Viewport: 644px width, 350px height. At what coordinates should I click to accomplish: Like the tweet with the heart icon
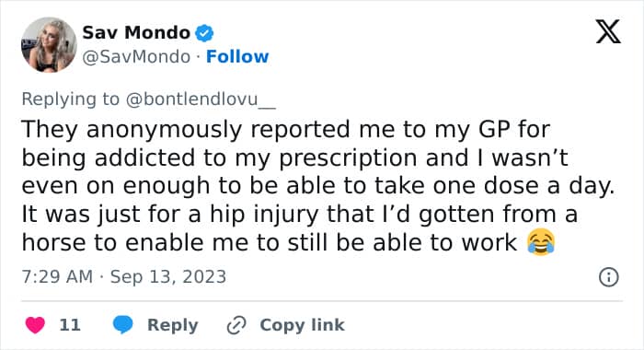click(x=35, y=325)
